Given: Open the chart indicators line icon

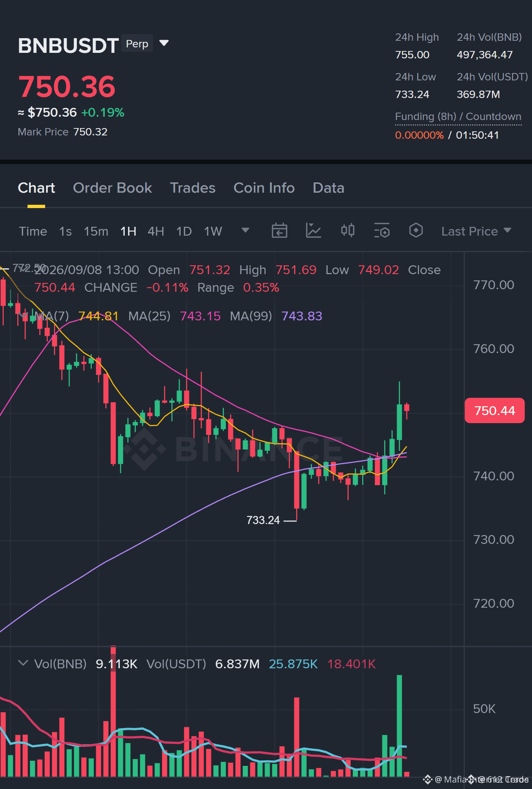Looking at the screenshot, I should coord(313,231).
